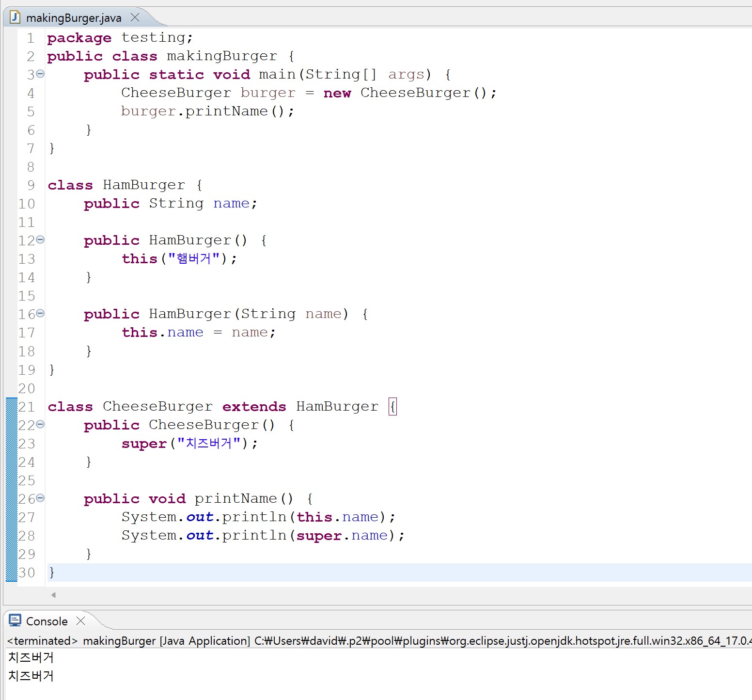Click 'HamBurger' class declaration on line 9
Screen dimensions: 752x700
pyautogui.click(x=144, y=185)
